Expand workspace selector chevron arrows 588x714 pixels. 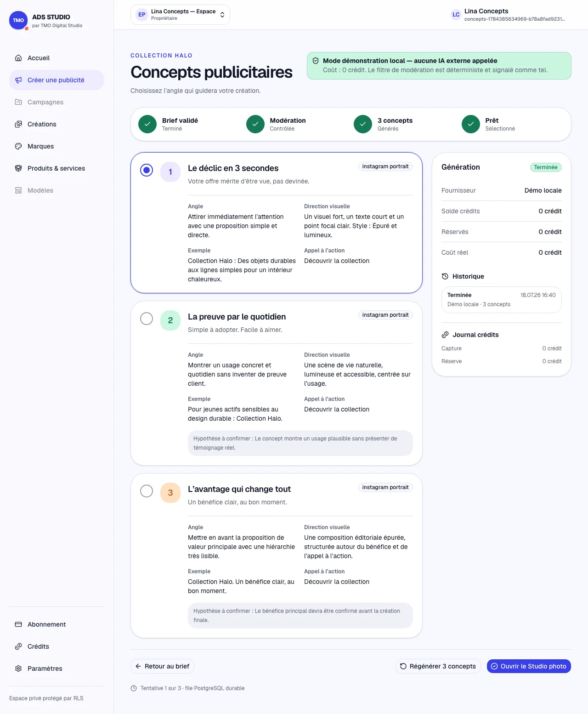pos(222,15)
